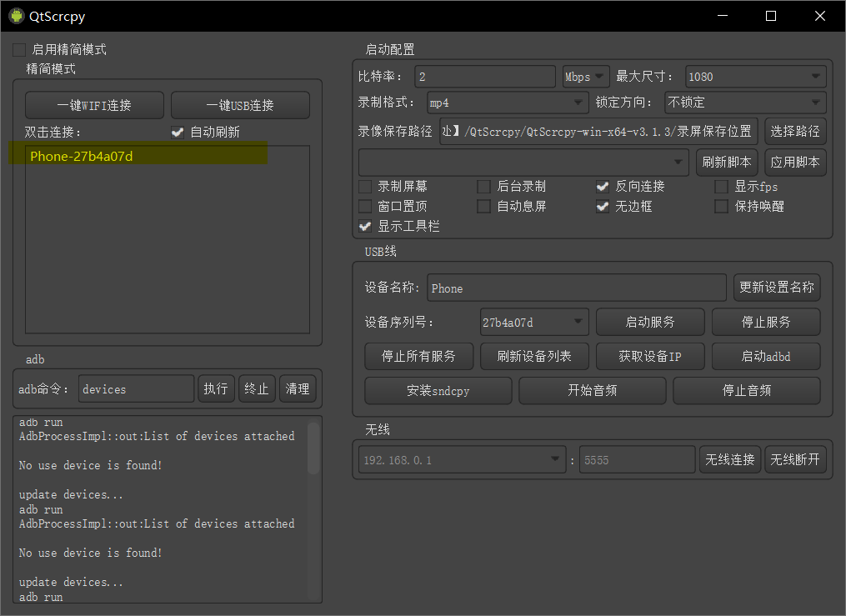The image size is (846, 616).
Task: Enable the 启用精简模式 checkbox
Action: (x=19, y=50)
